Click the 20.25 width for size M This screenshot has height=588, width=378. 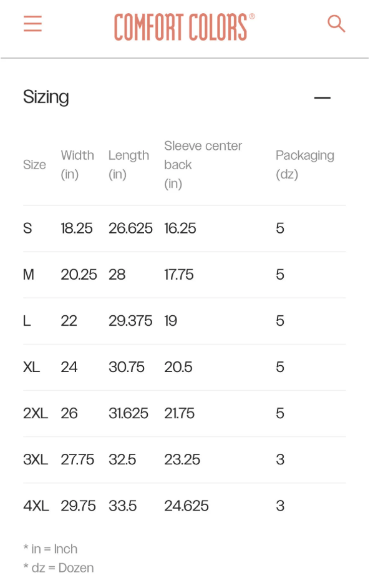point(79,275)
